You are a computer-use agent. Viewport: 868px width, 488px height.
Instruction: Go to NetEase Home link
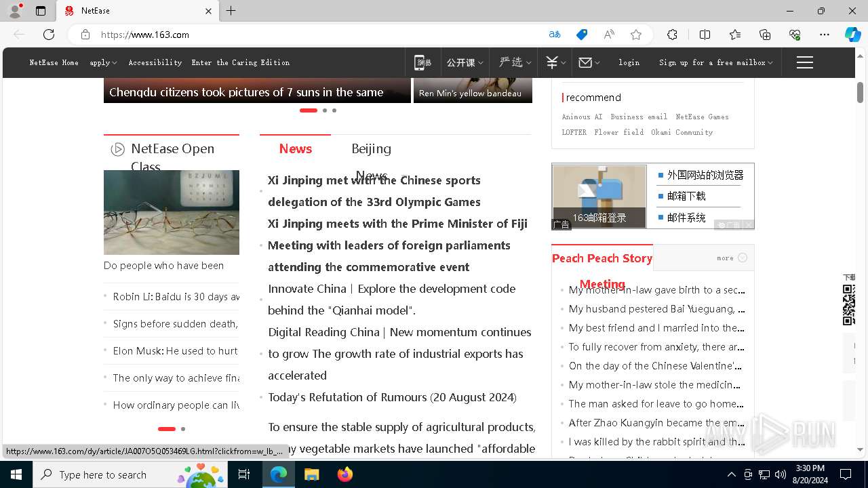coord(54,62)
